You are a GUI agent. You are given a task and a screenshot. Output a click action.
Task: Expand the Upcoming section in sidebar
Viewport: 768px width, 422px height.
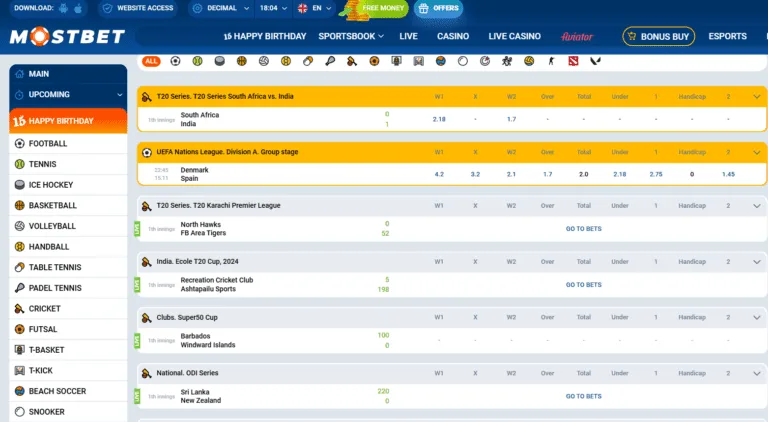(x=50, y=95)
